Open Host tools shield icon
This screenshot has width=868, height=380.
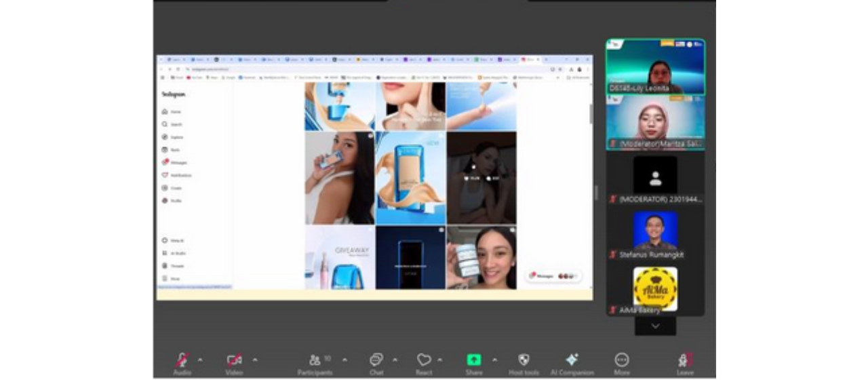(x=524, y=360)
